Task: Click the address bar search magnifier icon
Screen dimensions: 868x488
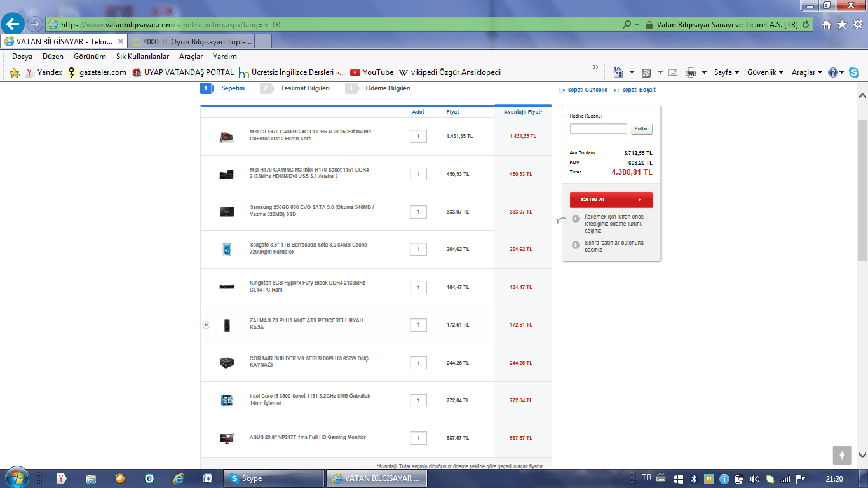Action: click(x=627, y=25)
